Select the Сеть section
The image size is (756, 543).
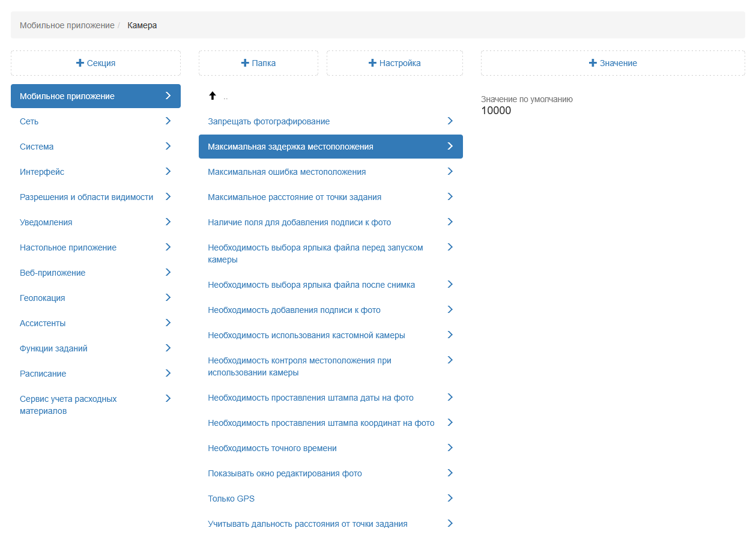pos(29,121)
